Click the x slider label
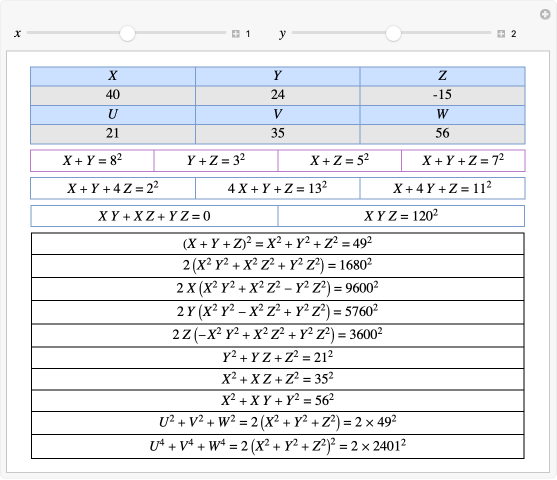 (x=17, y=33)
